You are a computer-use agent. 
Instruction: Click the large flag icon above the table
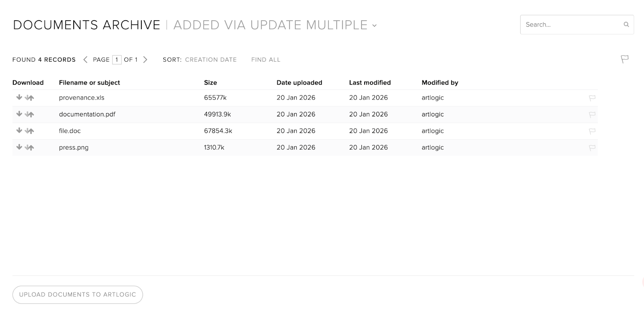pos(624,59)
